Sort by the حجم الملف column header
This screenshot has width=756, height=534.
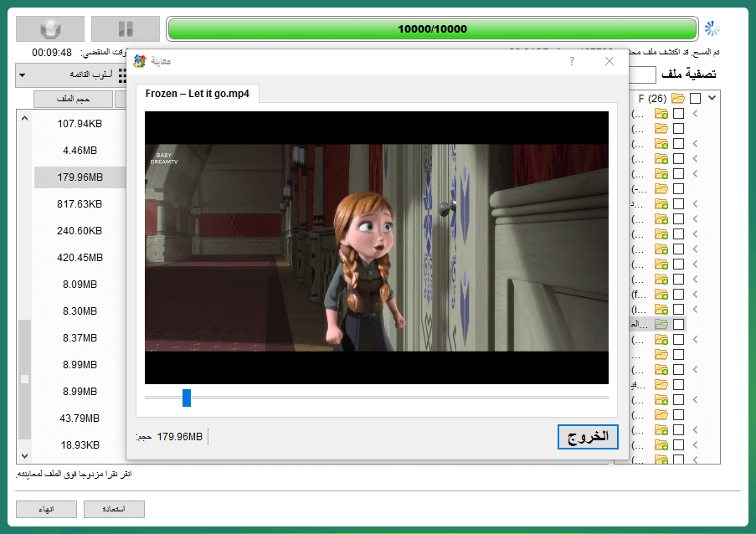[74, 99]
